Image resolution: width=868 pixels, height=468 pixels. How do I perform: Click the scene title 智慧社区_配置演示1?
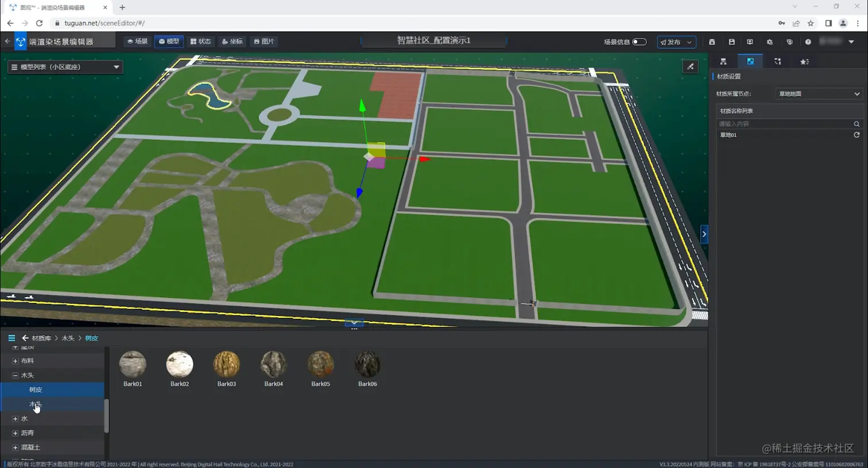[434, 41]
